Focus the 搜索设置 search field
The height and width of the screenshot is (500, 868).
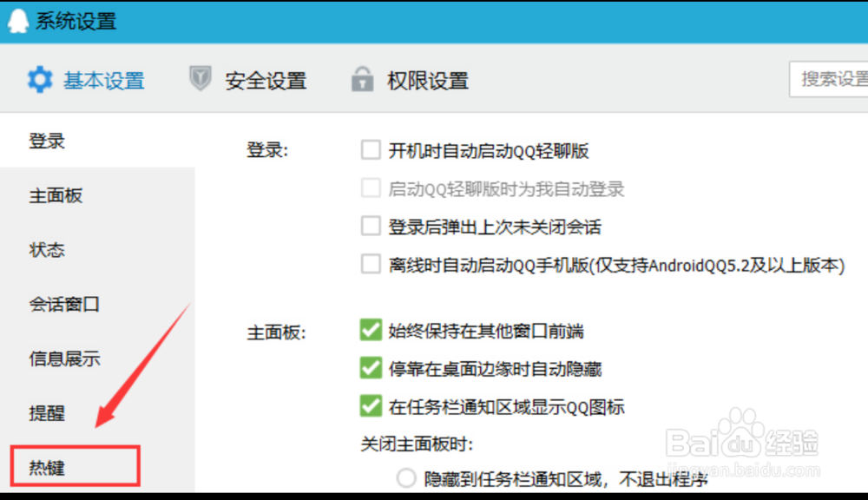pos(829,79)
